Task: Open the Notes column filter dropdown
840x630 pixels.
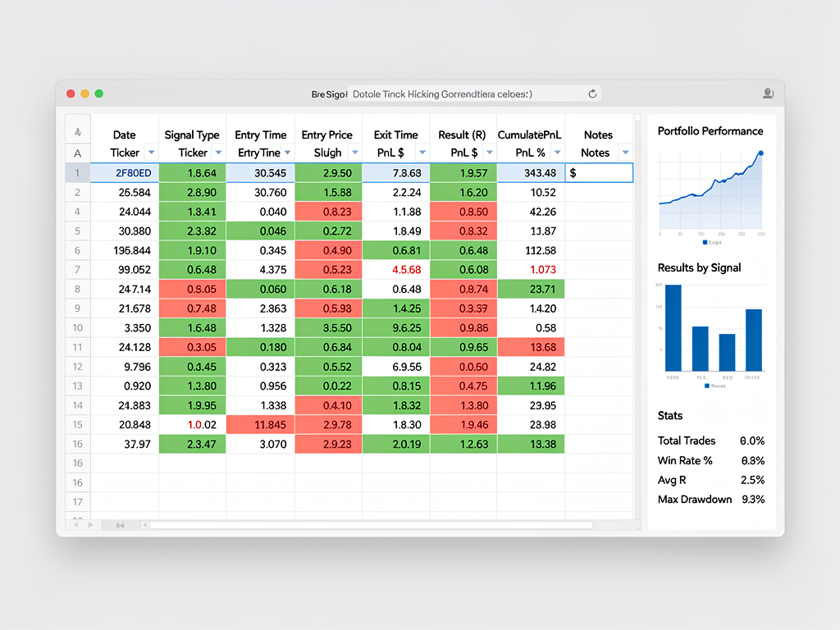Action: tap(625, 153)
